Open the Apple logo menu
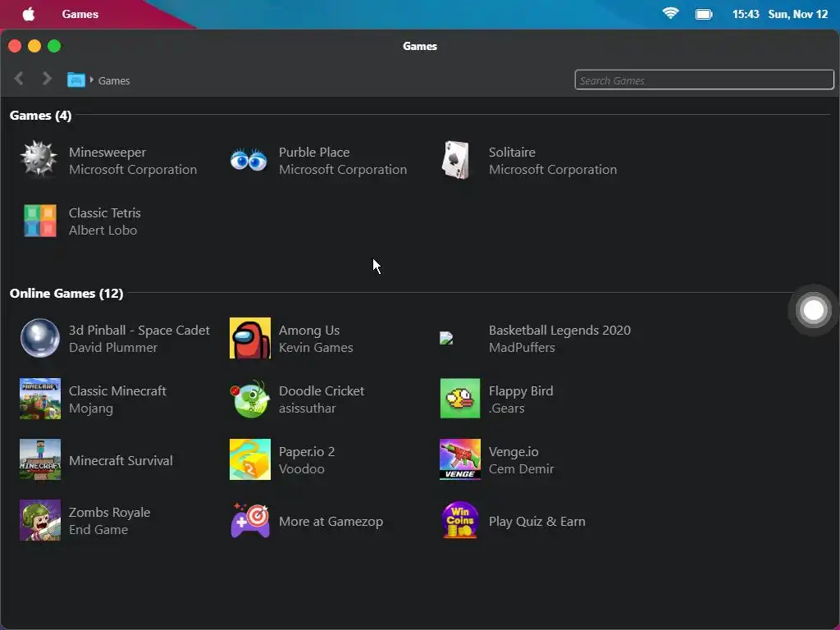840x630 pixels. [29, 14]
